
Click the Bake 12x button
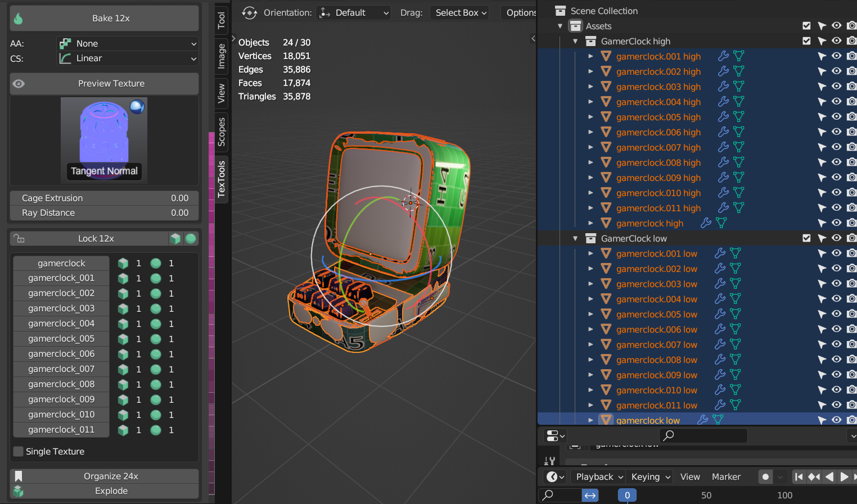(x=103, y=17)
